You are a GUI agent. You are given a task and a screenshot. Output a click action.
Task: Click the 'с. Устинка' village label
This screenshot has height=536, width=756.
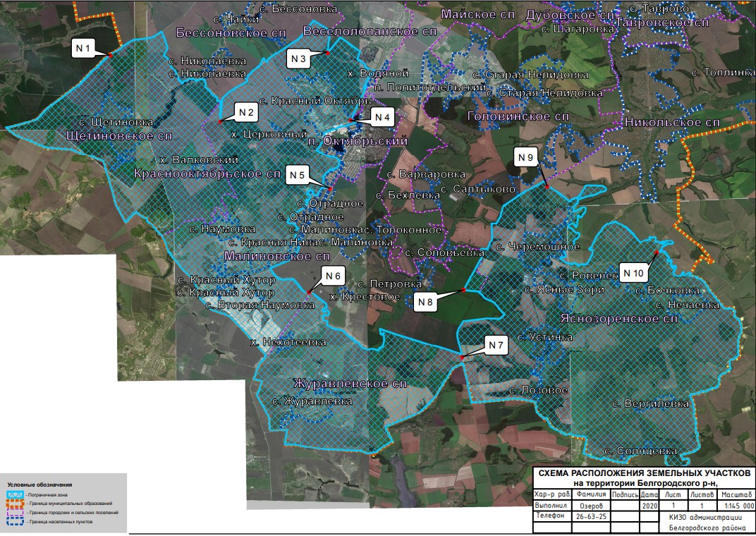[545, 337]
